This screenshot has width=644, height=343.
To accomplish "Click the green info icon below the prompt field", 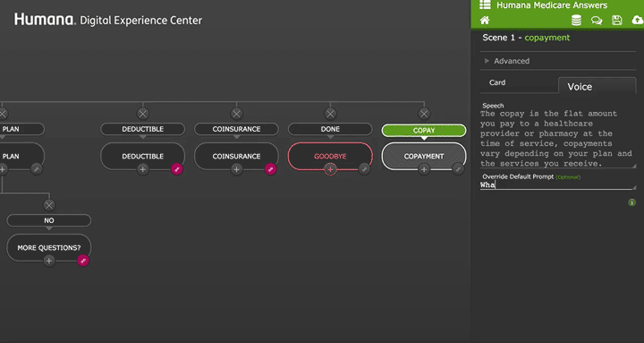I will click(632, 202).
